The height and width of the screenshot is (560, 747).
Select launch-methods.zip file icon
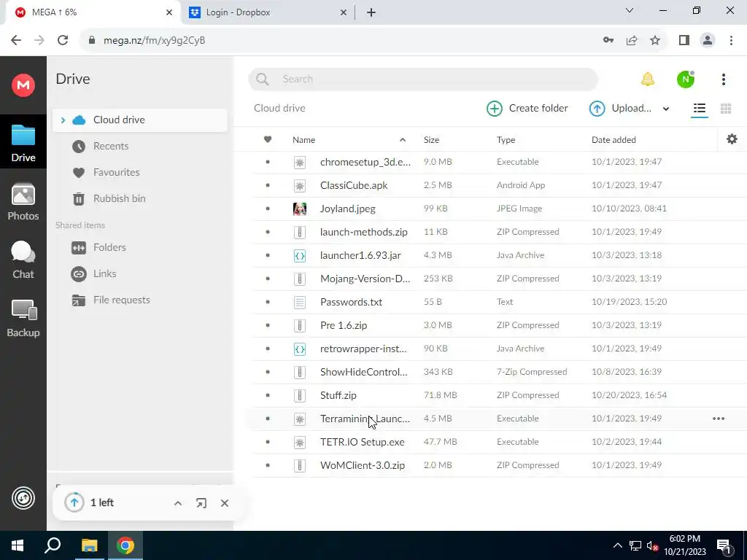(x=300, y=233)
